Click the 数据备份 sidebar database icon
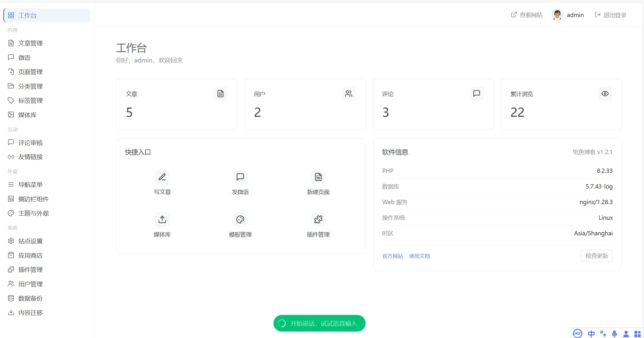644x338 pixels. pyautogui.click(x=11, y=298)
